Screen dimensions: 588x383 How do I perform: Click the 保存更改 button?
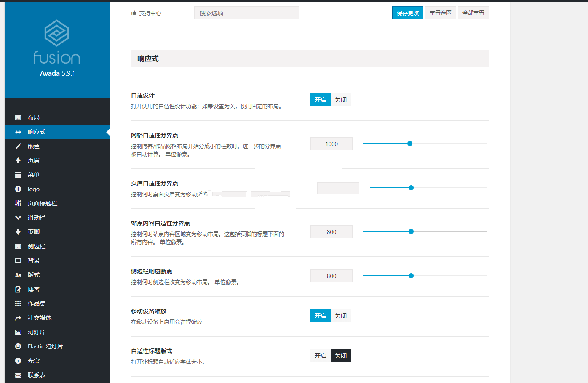(x=407, y=13)
